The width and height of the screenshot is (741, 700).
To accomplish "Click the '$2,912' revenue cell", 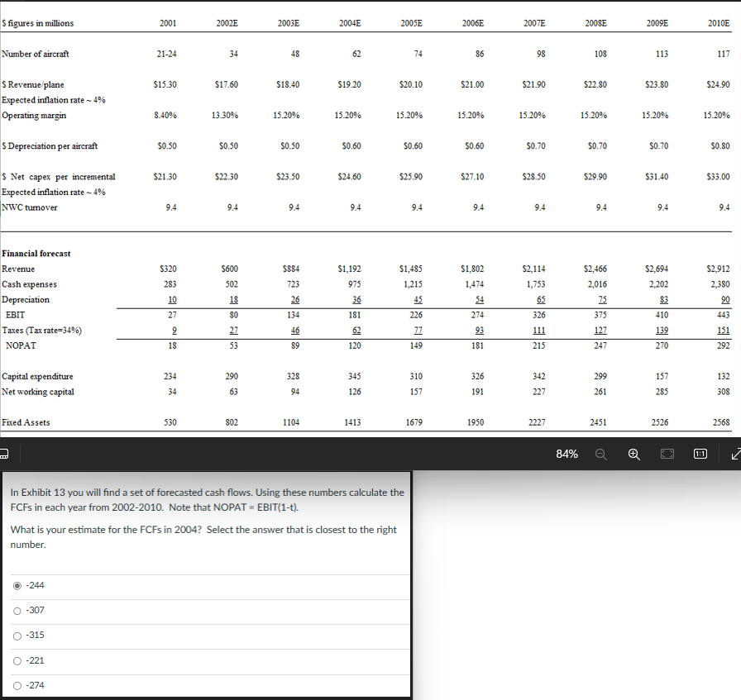I will pyautogui.click(x=719, y=269).
